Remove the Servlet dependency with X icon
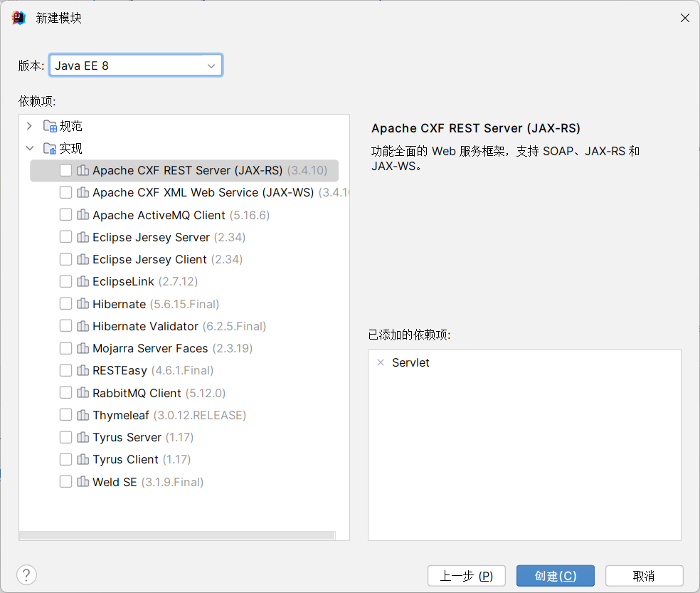 [381, 362]
